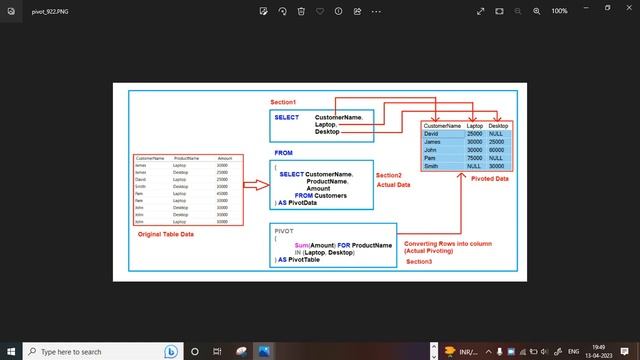Open the Windows Start menu
The width and height of the screenshot is (640, 360).
tap(11, 351)
